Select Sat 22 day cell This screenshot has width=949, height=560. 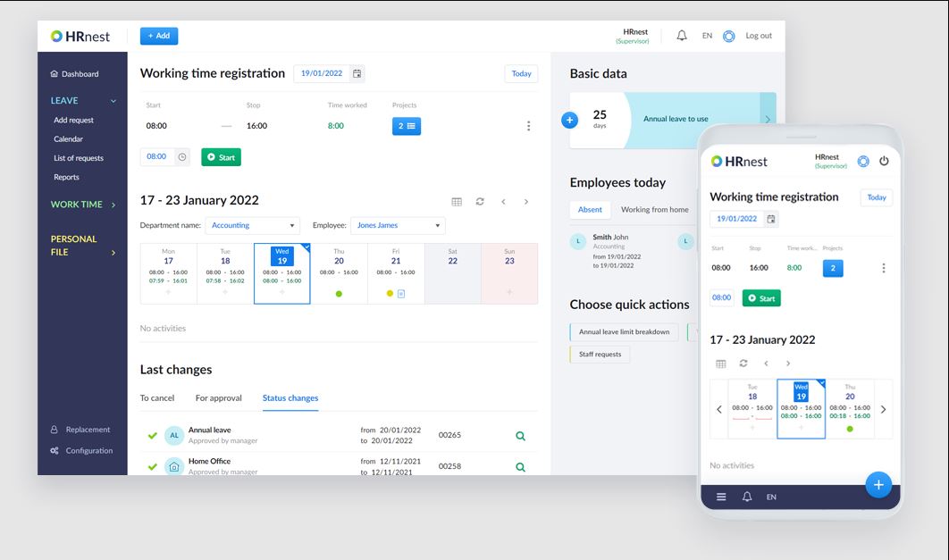[453, 273]
